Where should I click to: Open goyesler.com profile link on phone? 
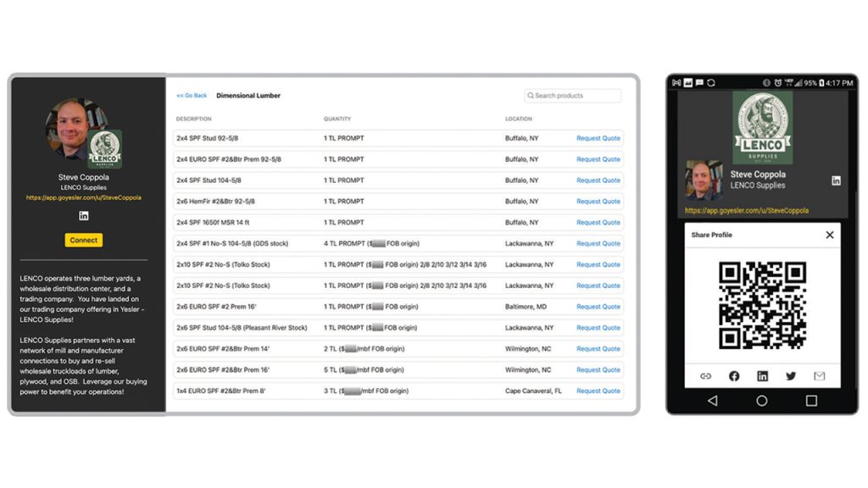coord(746,211)
